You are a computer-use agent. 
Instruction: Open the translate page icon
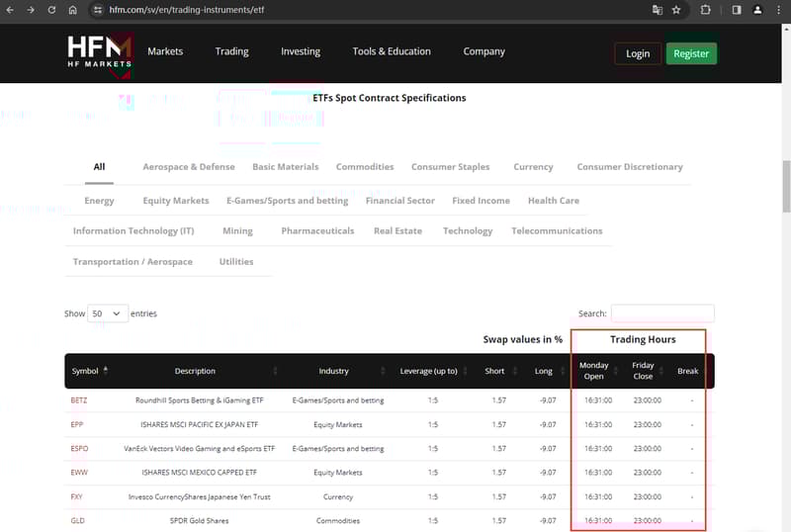tap(657, 10)
